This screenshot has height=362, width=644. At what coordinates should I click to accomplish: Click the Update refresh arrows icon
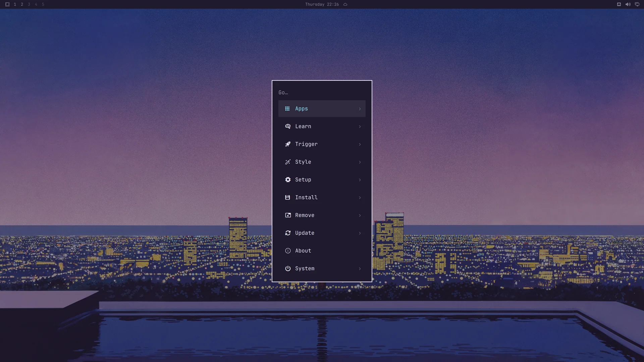(288, 233)
